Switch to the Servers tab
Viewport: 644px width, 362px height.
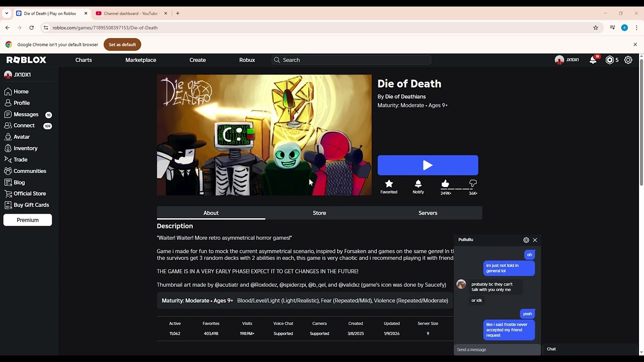428,213
